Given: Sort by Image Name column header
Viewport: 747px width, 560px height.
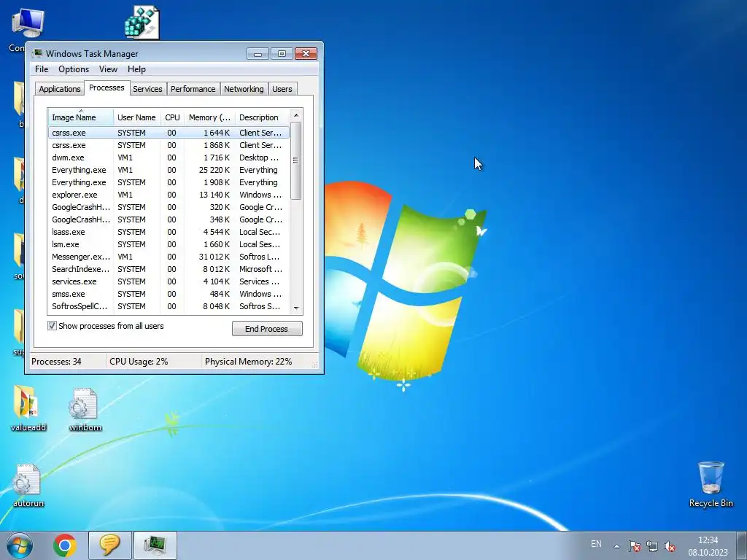Looking at the screenshot, I should (80, 117).
